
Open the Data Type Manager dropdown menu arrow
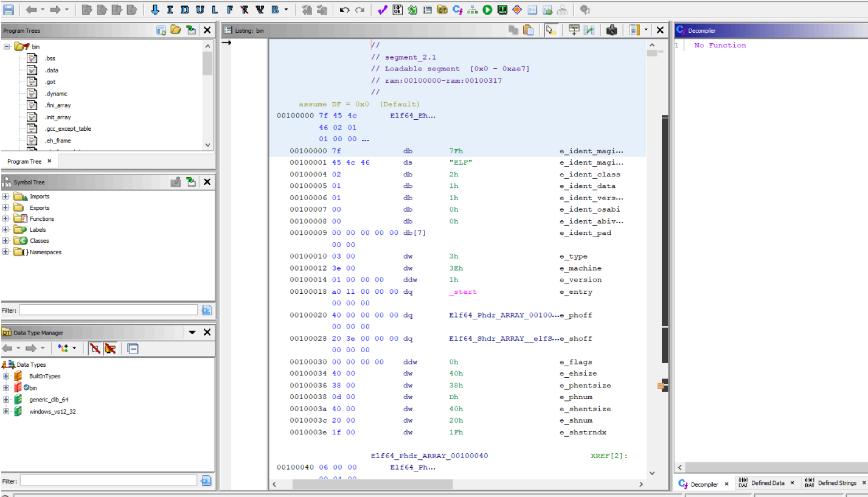[192, 333]
